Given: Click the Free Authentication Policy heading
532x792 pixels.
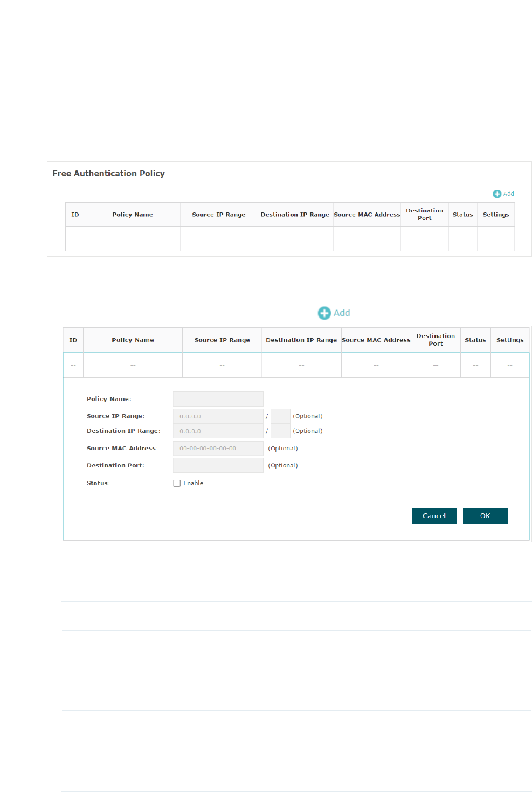Looking at the screenshot, I should [109, 174].
